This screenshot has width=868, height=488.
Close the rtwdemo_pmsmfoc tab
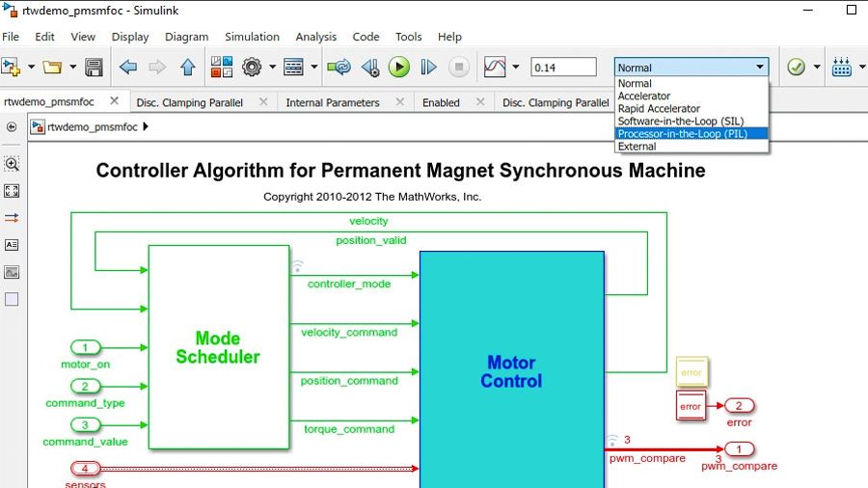tap(114, 101)
